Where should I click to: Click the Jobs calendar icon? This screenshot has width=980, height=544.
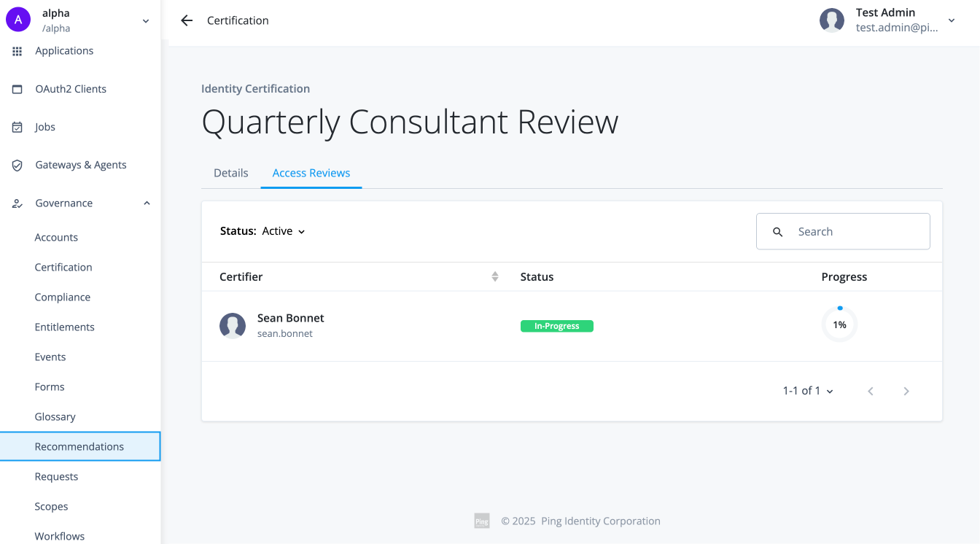[17, 126]
